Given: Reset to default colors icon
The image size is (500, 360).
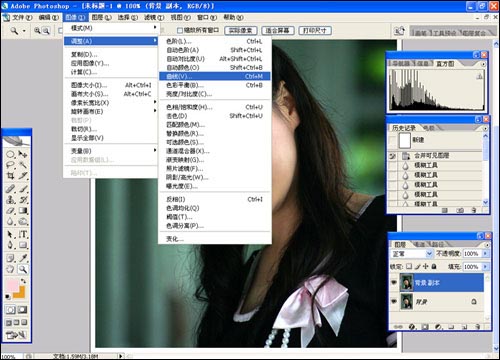Looking at the screenshot, I should coord(8,296).
